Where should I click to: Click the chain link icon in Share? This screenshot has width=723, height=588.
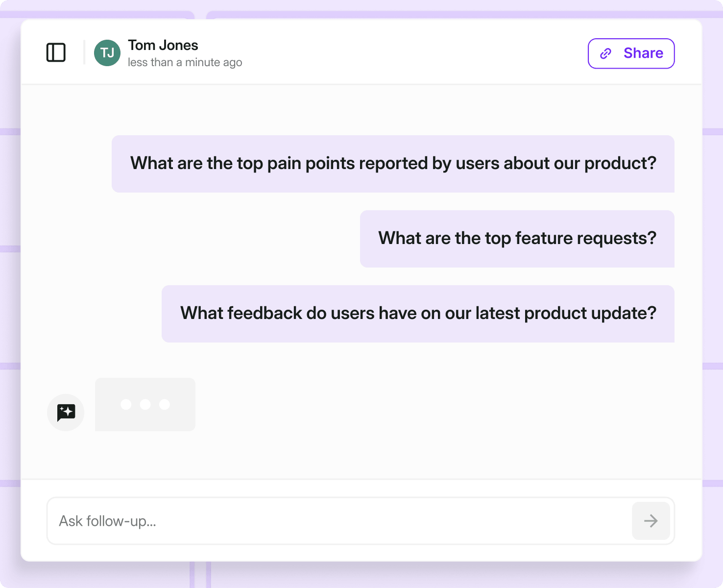pyautogui.click(x=606, y=53)
